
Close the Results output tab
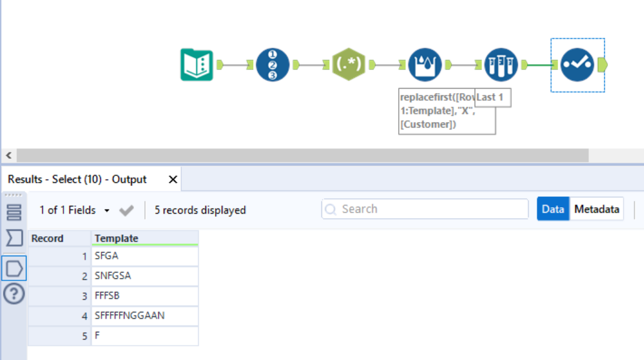[x=173, y=179]
